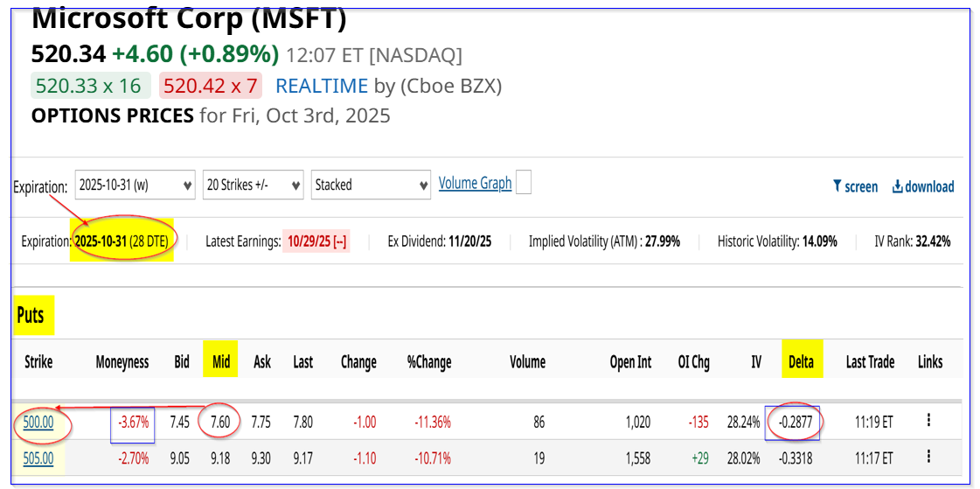Image resolution: width=980 pixels, height=489 pixels.
Task: Click the Volume Graph link
Action: point(475,183)
